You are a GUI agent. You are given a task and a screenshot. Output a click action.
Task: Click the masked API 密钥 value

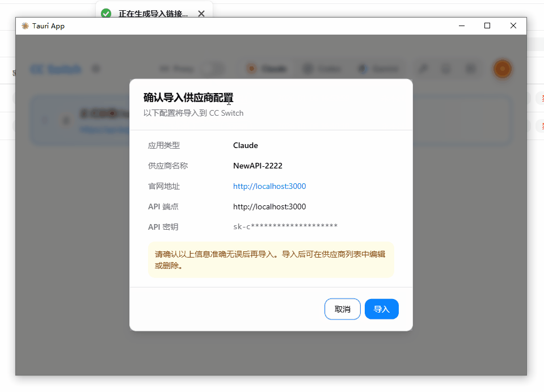pos(285,227)
